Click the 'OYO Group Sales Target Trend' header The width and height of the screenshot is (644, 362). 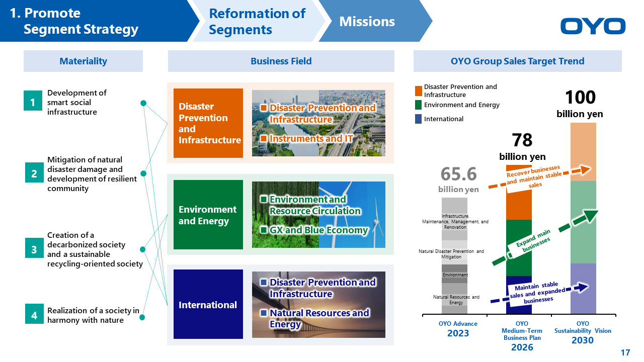click(x=517, y=61)
